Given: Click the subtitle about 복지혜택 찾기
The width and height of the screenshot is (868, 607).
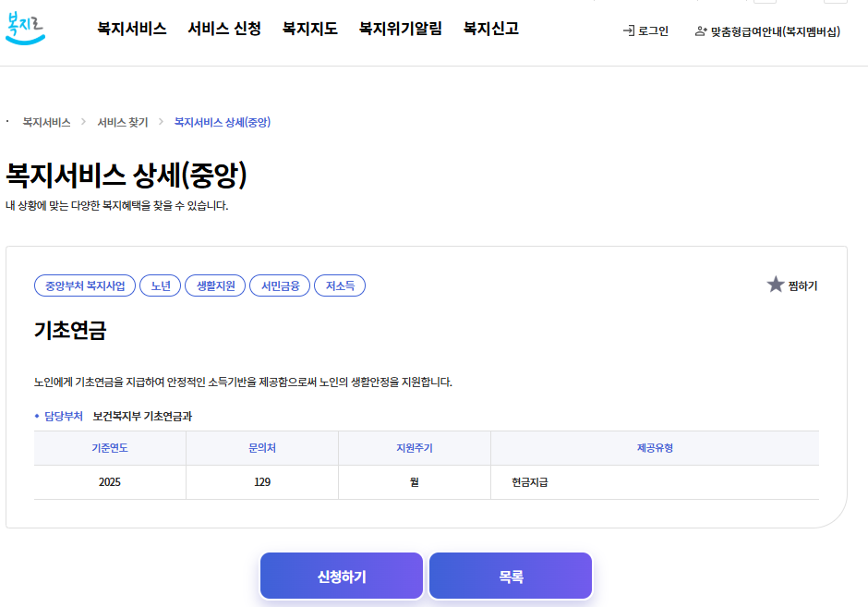Looking at the screenshot, I should coord(116,205).
